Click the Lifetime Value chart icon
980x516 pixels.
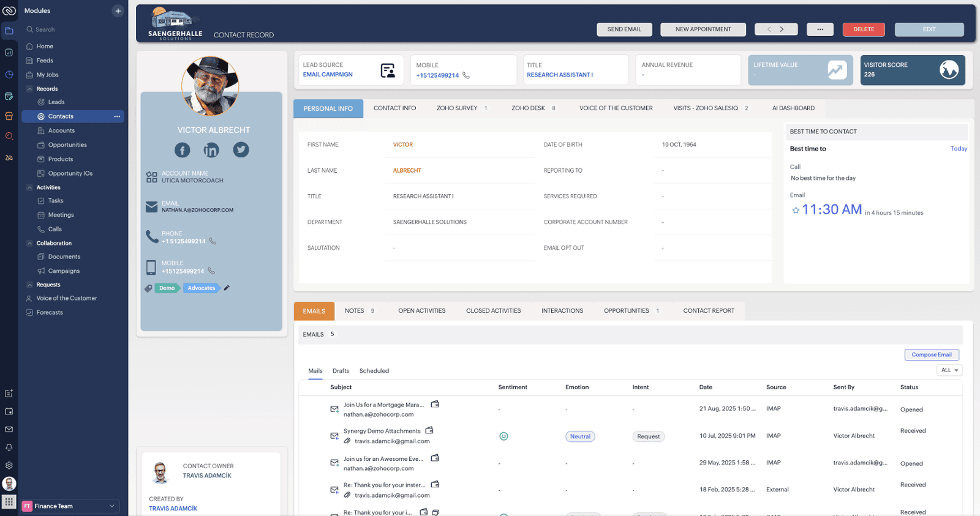[837, 70]
